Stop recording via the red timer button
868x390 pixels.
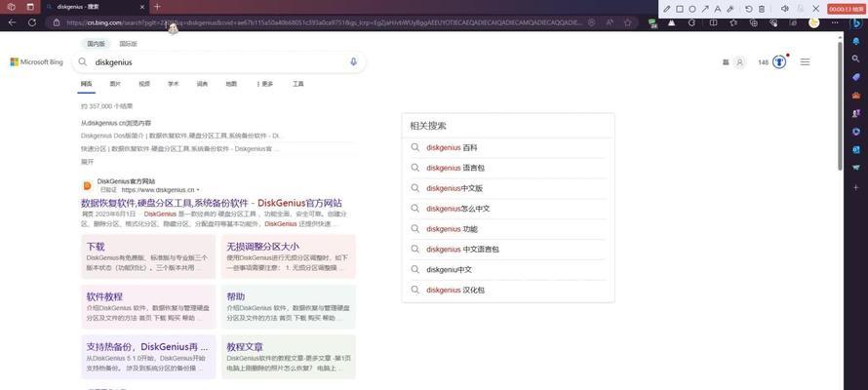(846, 9)
